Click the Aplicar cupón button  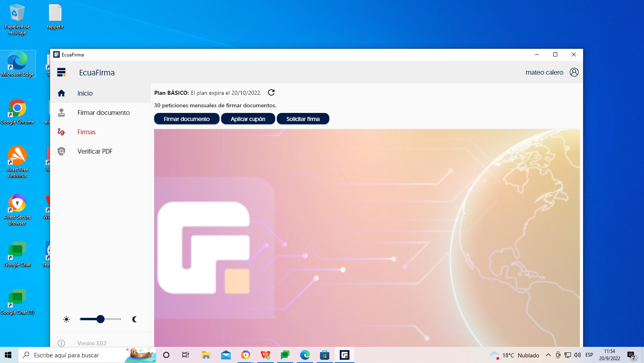click(248, 119)
